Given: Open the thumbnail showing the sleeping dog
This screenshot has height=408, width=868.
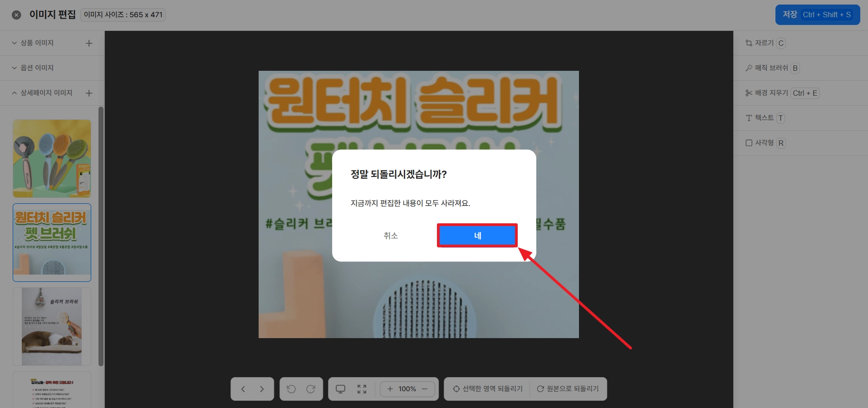Looking at the screenshot, I should (52, 326).
